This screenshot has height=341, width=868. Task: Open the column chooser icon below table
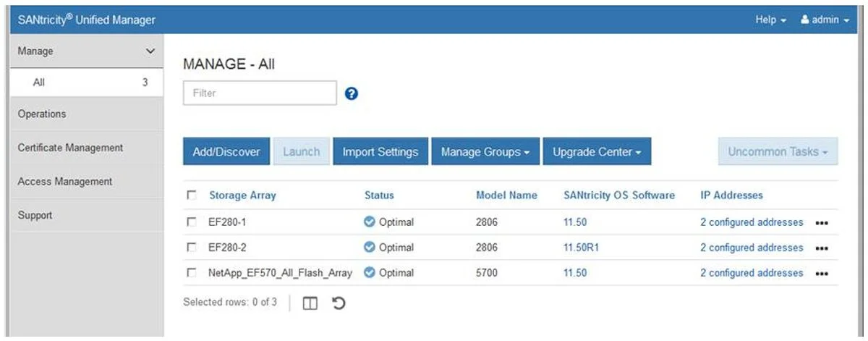coord(310,303)
